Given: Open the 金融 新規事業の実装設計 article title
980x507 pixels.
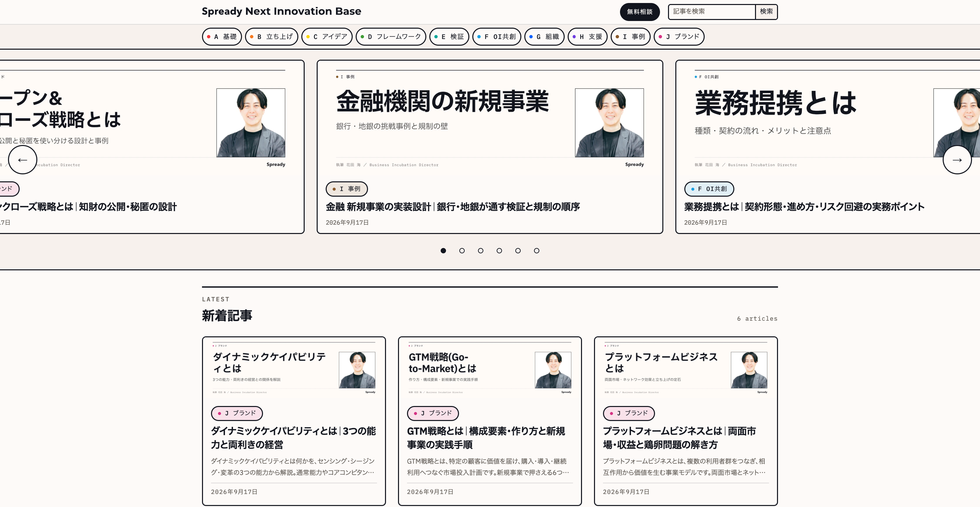Looking at the screenshot, I should point(453,207).
